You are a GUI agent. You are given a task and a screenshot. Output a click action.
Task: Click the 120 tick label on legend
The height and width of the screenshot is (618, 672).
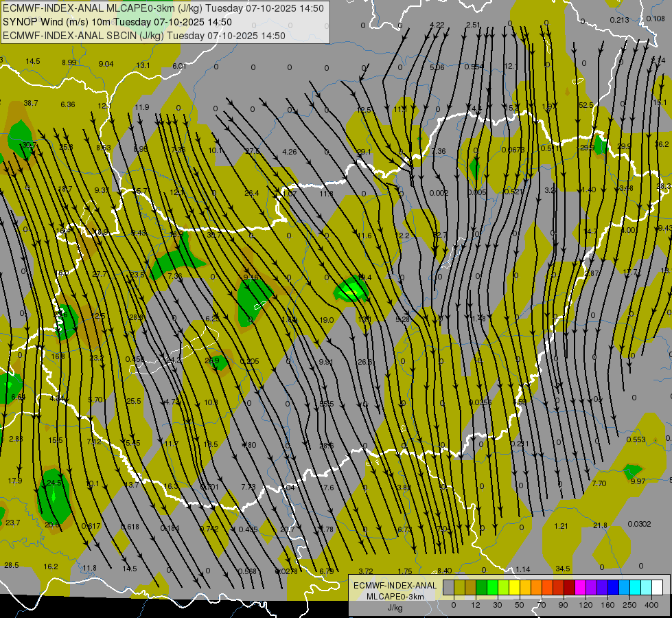tap(586, 605)
